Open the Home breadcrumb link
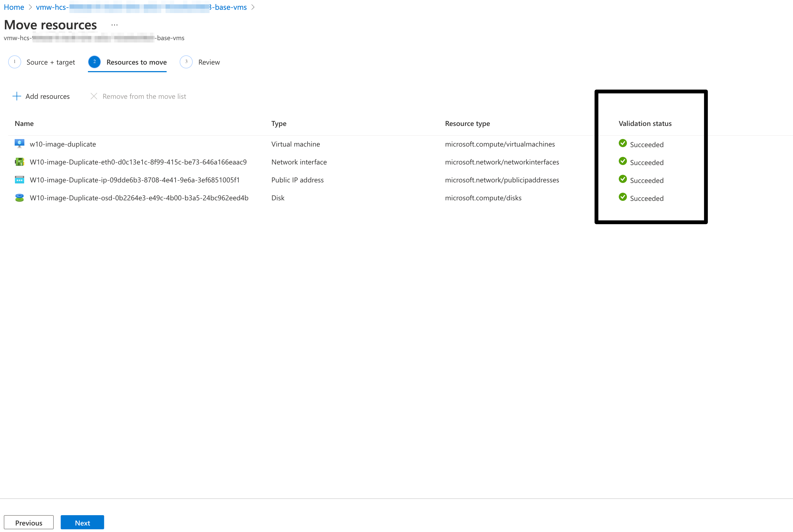Screen dimensions: 793x532 14,7
